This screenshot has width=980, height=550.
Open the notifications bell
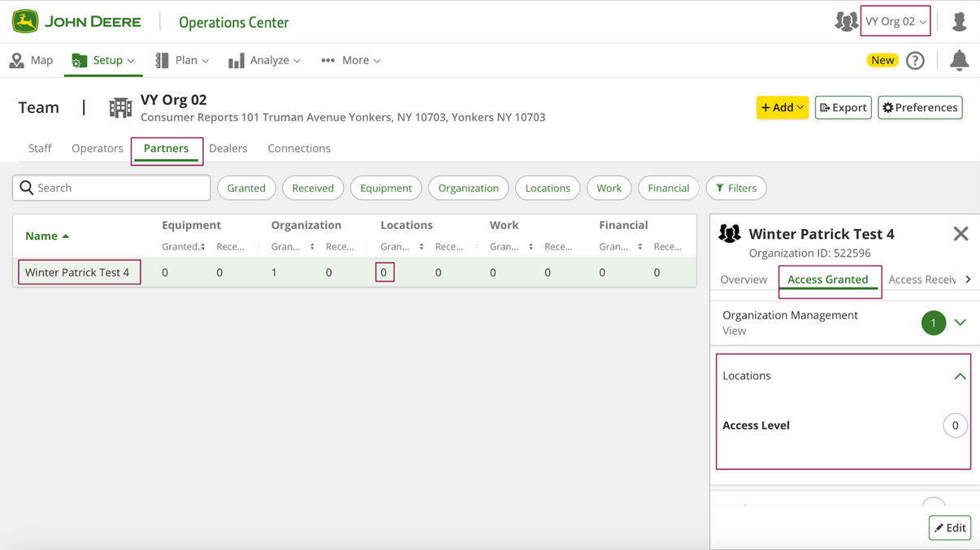pos(959,60)
